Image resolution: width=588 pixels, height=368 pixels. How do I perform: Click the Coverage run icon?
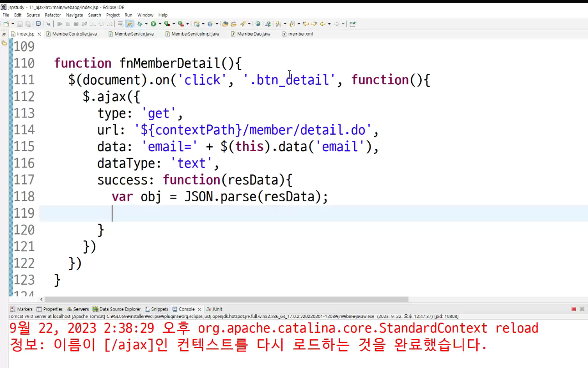click(x=167, y=24)
